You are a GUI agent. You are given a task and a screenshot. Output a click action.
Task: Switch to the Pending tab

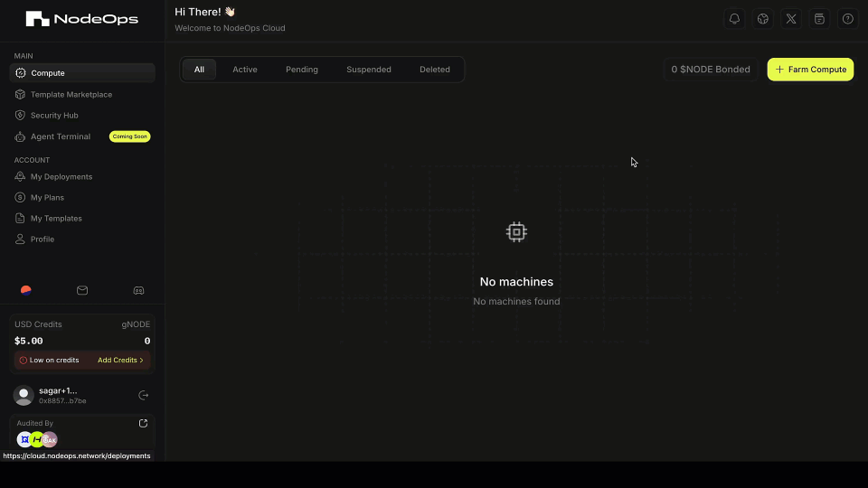click(x=302, y=70)
